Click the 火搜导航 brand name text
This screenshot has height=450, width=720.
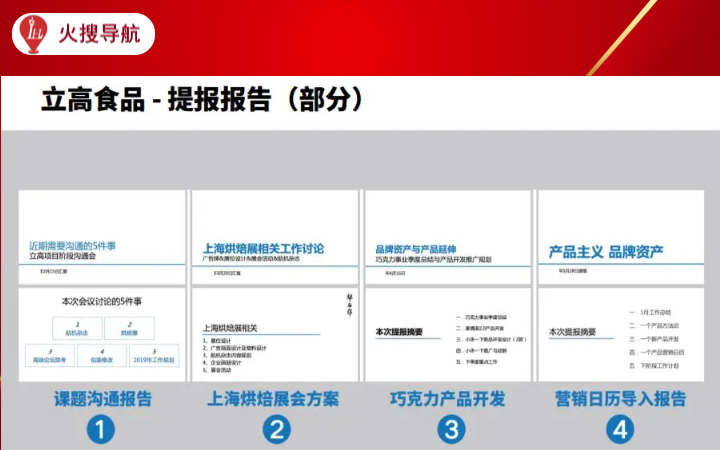click(x=99, y=34)
